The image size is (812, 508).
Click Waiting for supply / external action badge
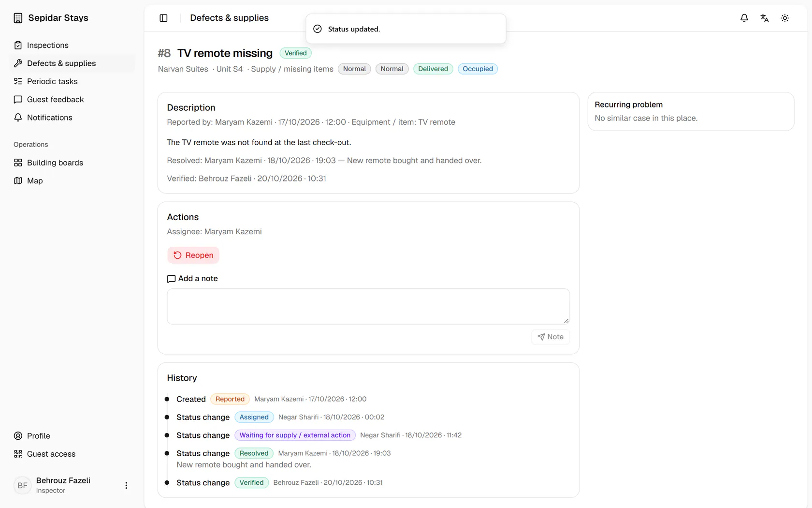tap(295, 435)
